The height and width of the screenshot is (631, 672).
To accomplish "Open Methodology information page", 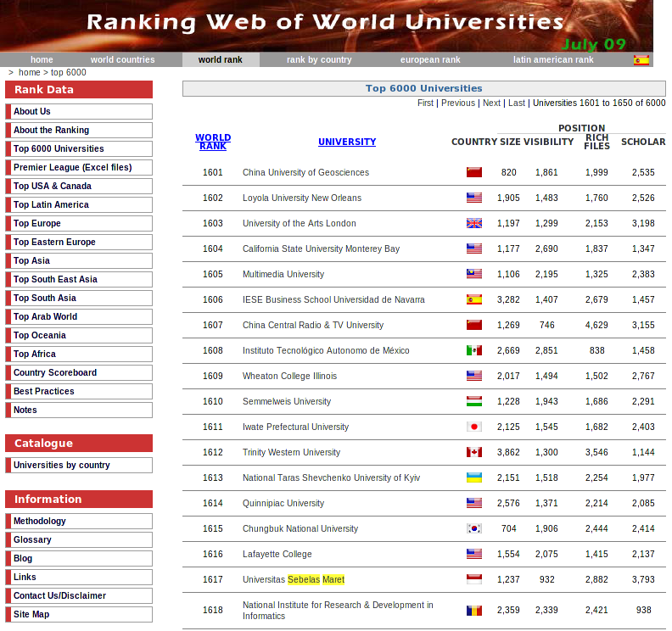I will tap(79, 521).
